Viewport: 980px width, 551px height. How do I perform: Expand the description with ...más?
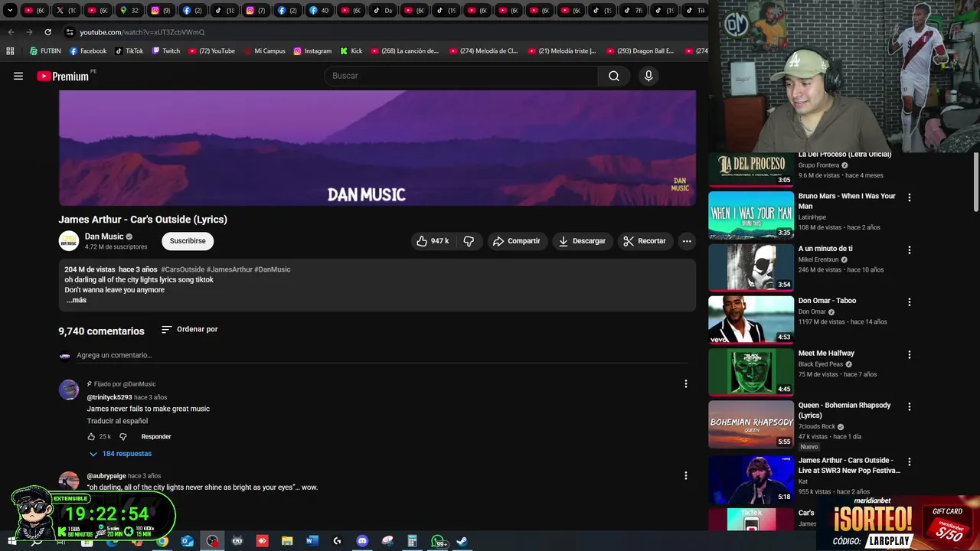tap(76, 300)
